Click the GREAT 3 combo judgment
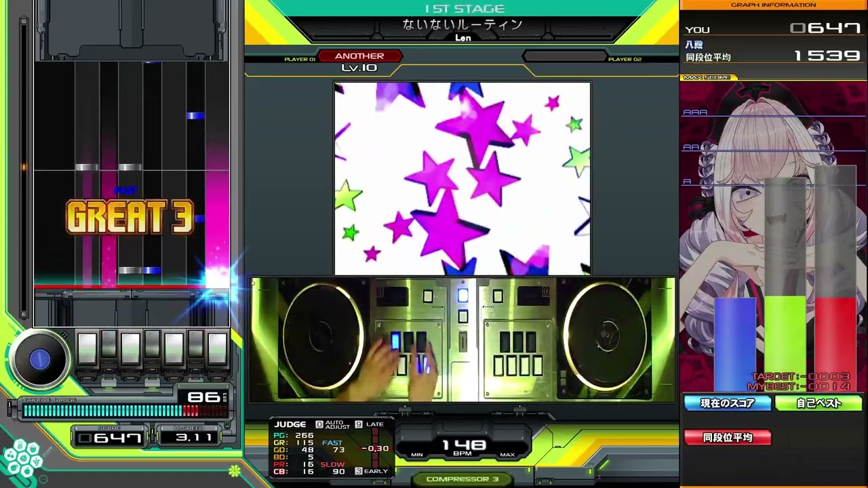The height and width of the screenshot is (488, 868). 130,218
